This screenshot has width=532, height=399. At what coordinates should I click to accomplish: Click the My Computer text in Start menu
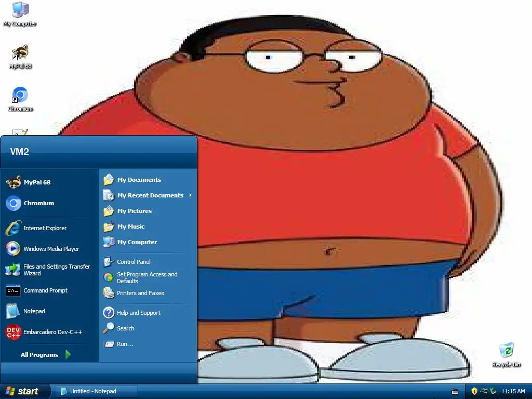click(137, 242)
